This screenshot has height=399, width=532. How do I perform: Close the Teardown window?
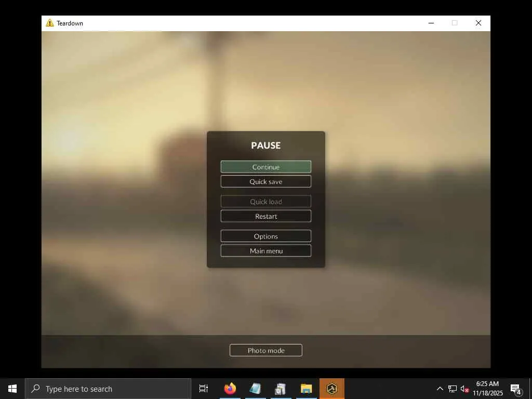(478, 23)
